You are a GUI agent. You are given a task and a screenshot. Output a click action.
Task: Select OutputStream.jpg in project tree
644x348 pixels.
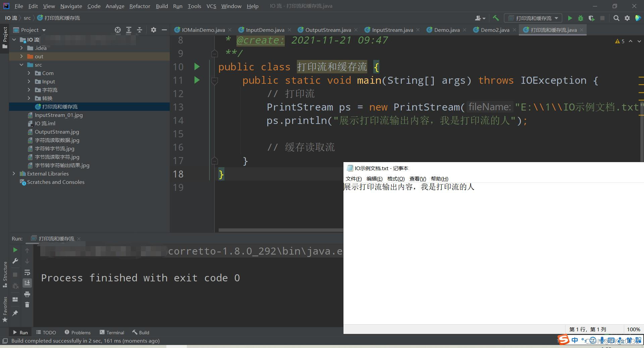point(57,132)
